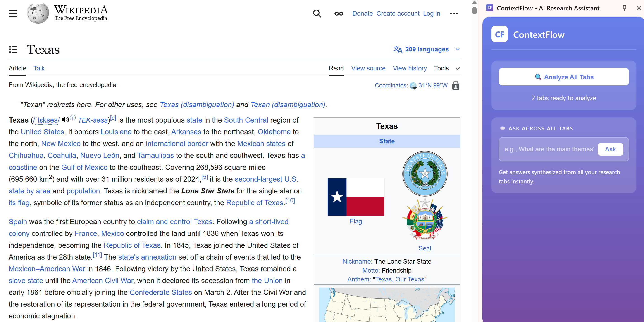Open Wikipedia main hamburger menu
644x322 pixels.
13,14
